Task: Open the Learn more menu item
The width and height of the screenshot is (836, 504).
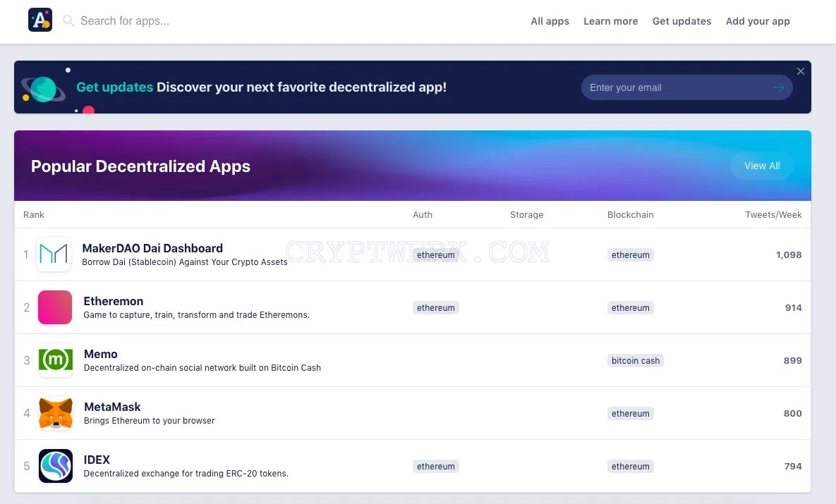Action: point(610,21)
